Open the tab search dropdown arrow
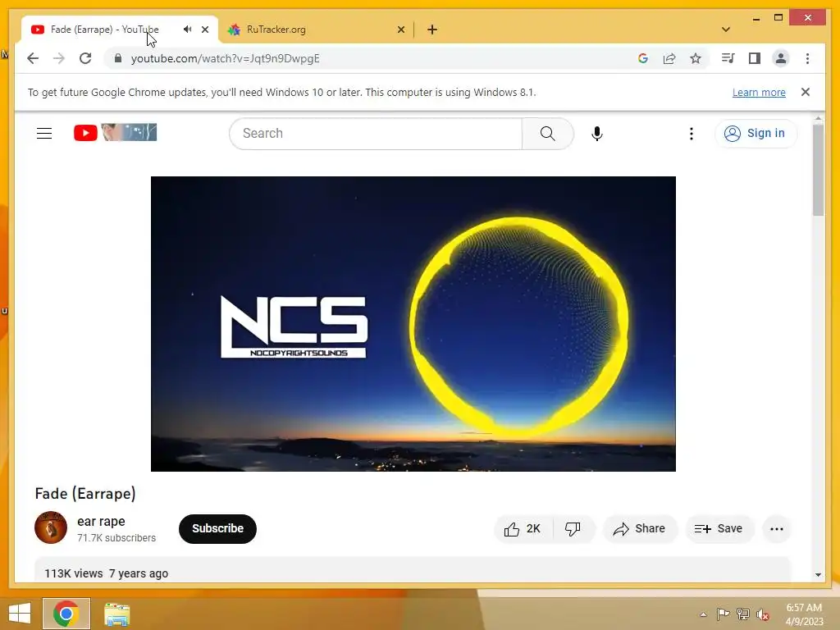The width and height of the screenshot is (840, 630). pyautogui.click(x=725, y=30)
